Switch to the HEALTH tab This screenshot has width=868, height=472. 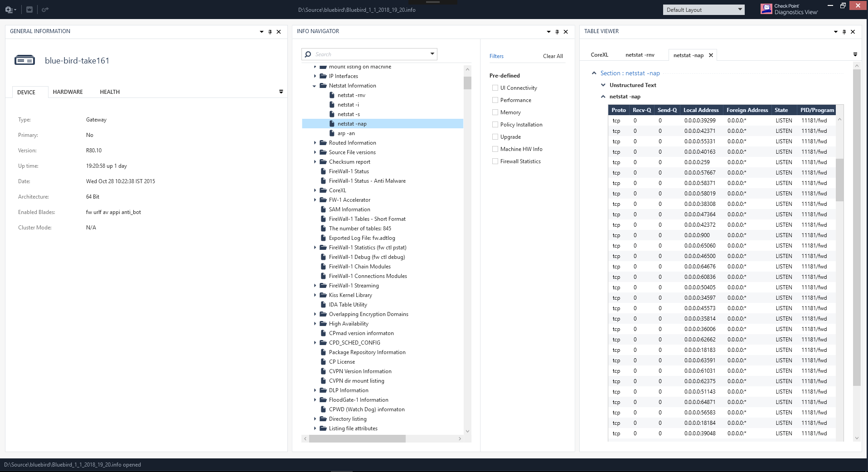point(110,92)
